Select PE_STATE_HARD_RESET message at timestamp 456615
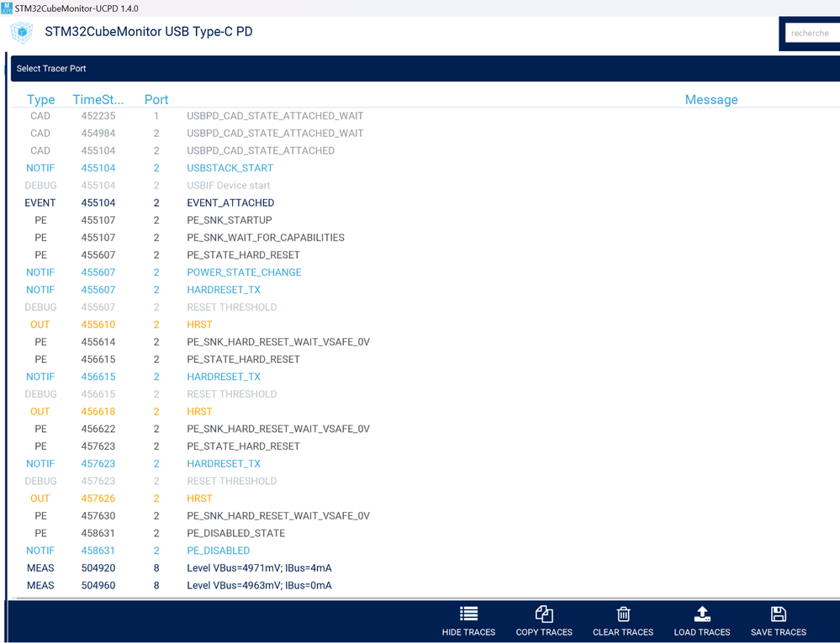840x643 pixels. coord(243,359)
